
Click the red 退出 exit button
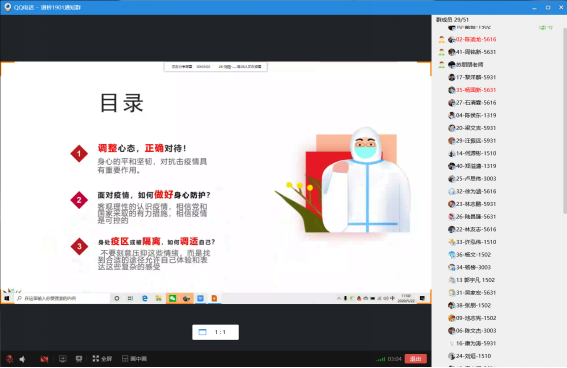coord(415,359)
